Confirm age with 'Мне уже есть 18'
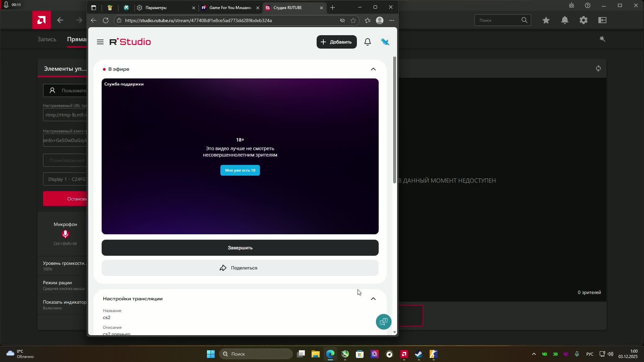The height and width of the screenshot is (362, 644). click(240, 170)
